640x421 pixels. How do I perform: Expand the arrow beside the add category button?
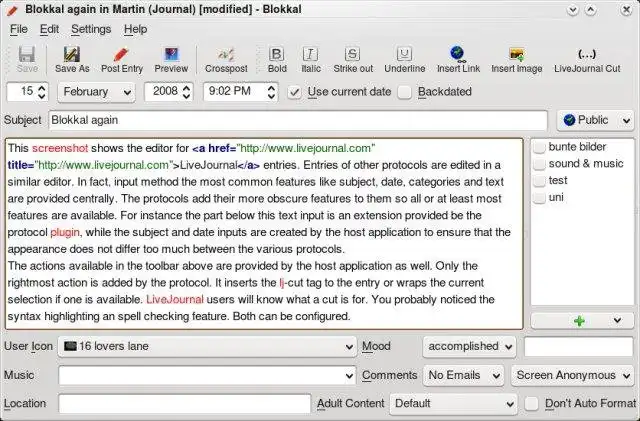click(617, 321)
